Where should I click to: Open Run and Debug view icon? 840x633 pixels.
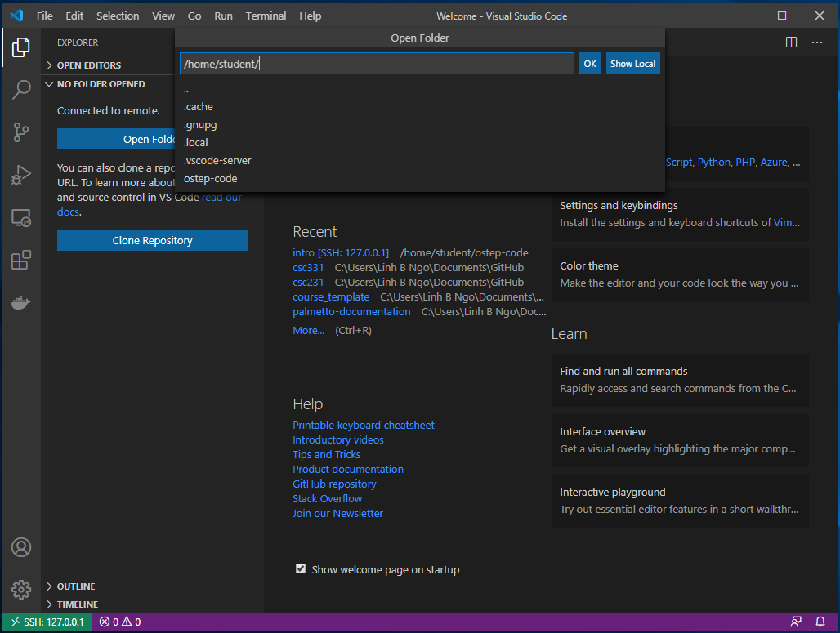coord(21,175)
